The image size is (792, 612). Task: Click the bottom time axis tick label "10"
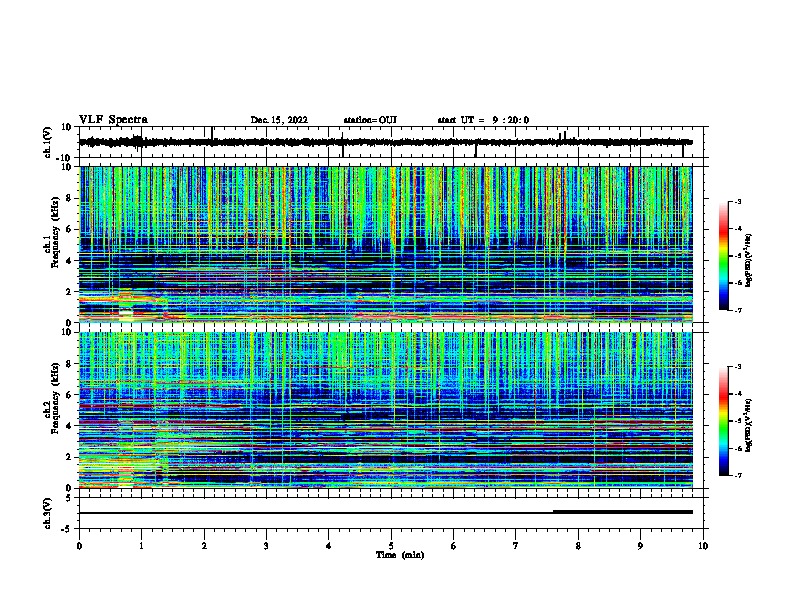[x=703, y=546]
